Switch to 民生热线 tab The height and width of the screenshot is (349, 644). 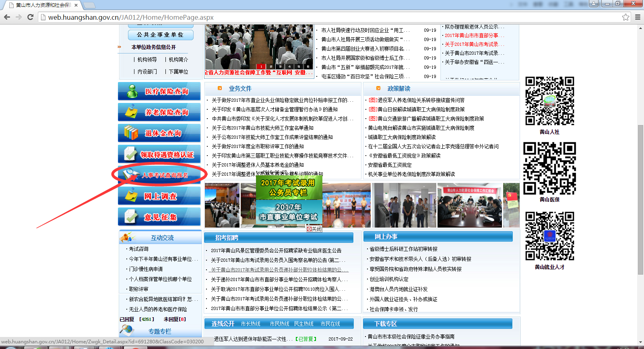point(303,324)
